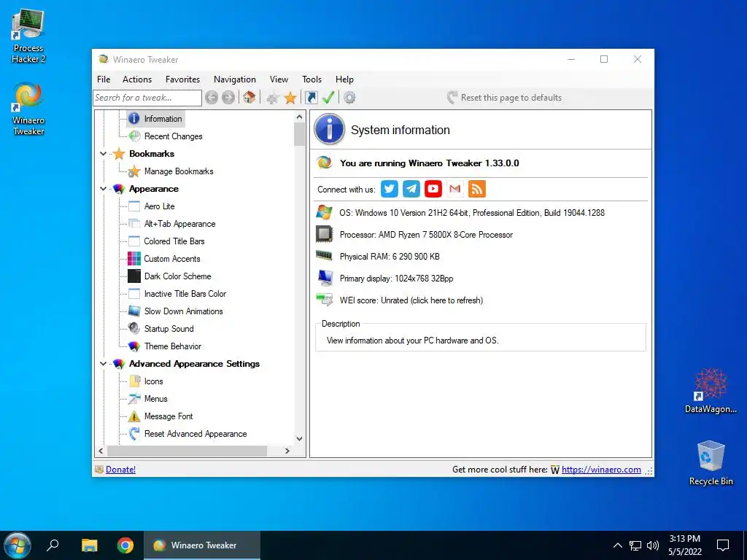Click the Manage Bookmarks star icon
Image resolution: width=747 pixels, height=560 pixels.
coord(134,171)
